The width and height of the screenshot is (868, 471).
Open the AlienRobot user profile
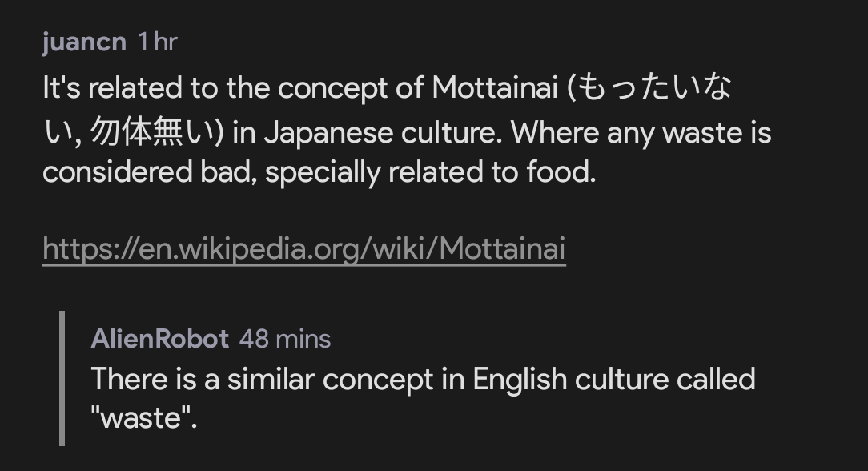coord(160,339)
